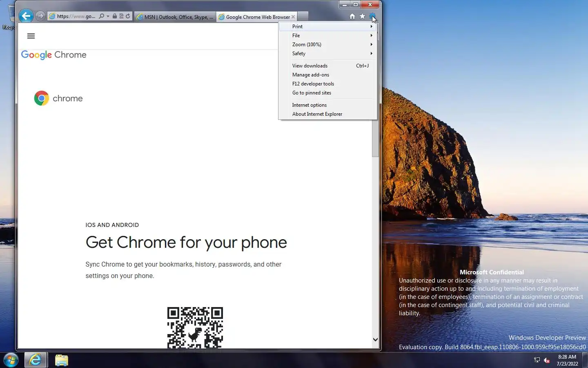Click the network tray icon

[537, 360]
